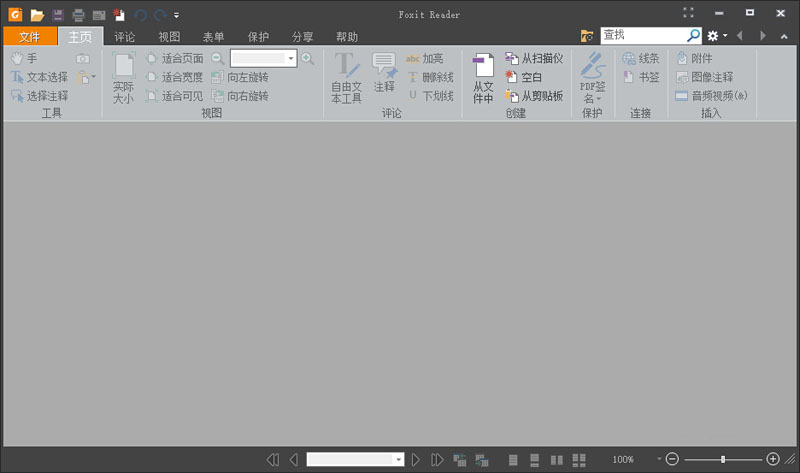800x473 pixels.
Task: Click the 查找 search input field
Action: pyautogui.click(x=642, y=35)
